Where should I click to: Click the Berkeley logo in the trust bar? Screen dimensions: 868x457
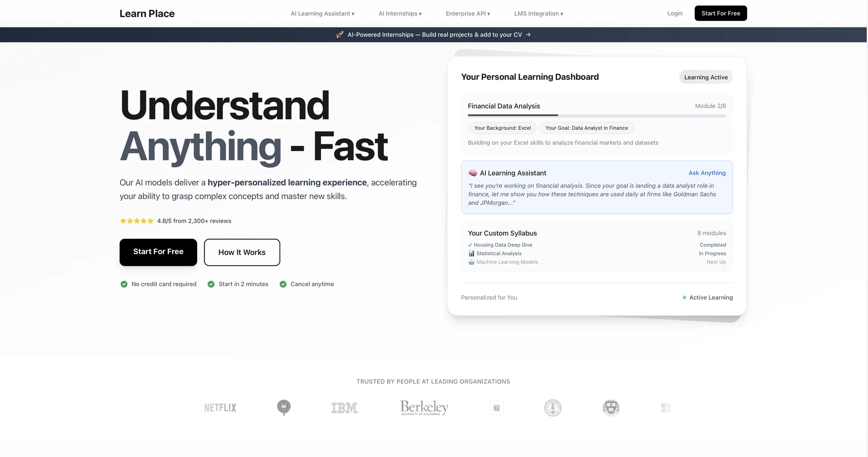pos(424,407)
